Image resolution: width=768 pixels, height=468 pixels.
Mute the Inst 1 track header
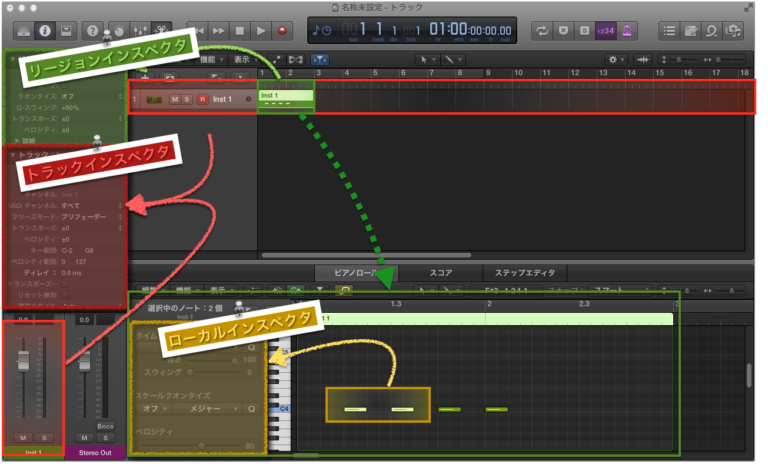[x=175, y=99]
